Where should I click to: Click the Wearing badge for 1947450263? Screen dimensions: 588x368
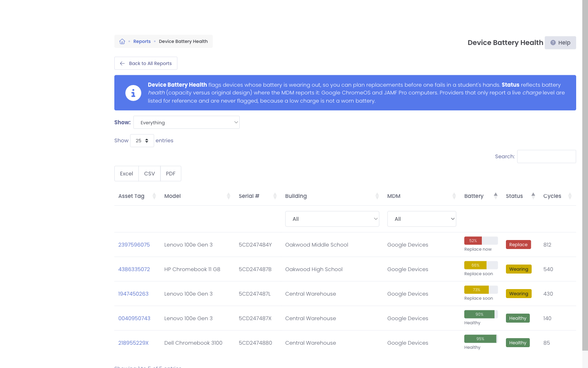coord(519,294)
